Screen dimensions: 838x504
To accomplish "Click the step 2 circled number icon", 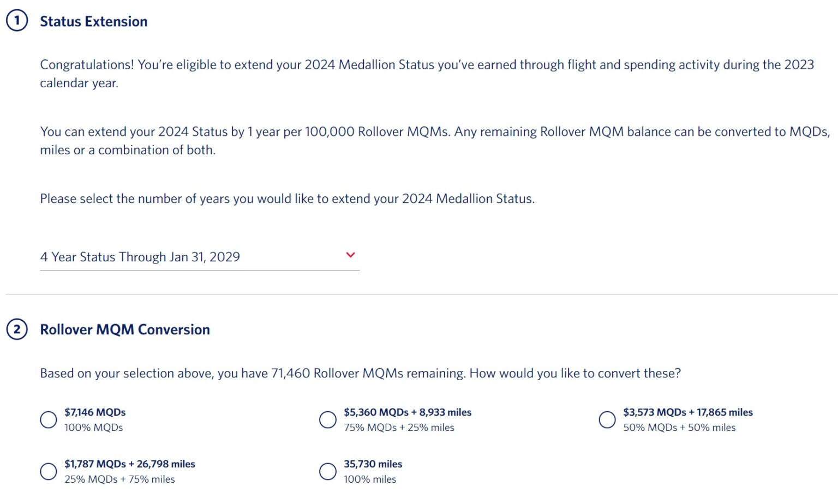I will [17, 329].
